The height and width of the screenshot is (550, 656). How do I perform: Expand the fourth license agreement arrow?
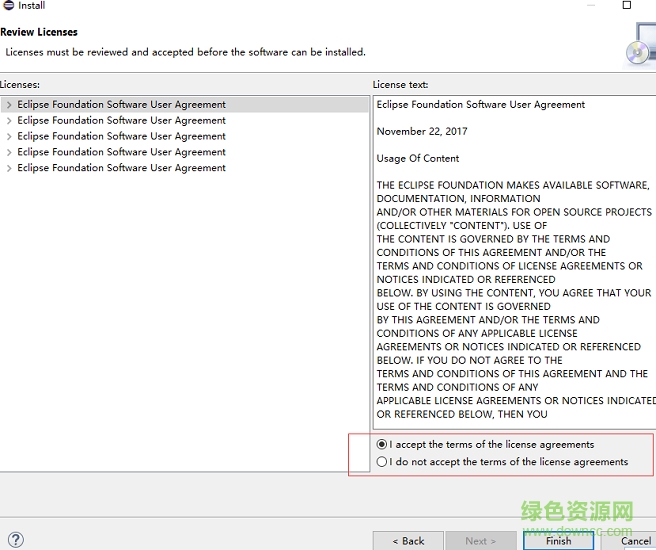click(x=9, y=153)
